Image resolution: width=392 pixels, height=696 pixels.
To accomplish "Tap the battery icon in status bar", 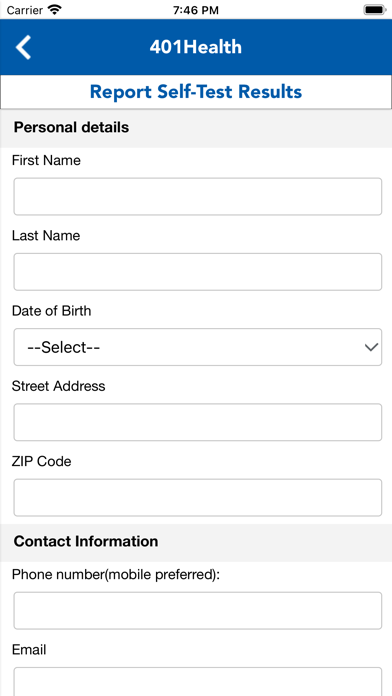I will [x=375, y=10].
